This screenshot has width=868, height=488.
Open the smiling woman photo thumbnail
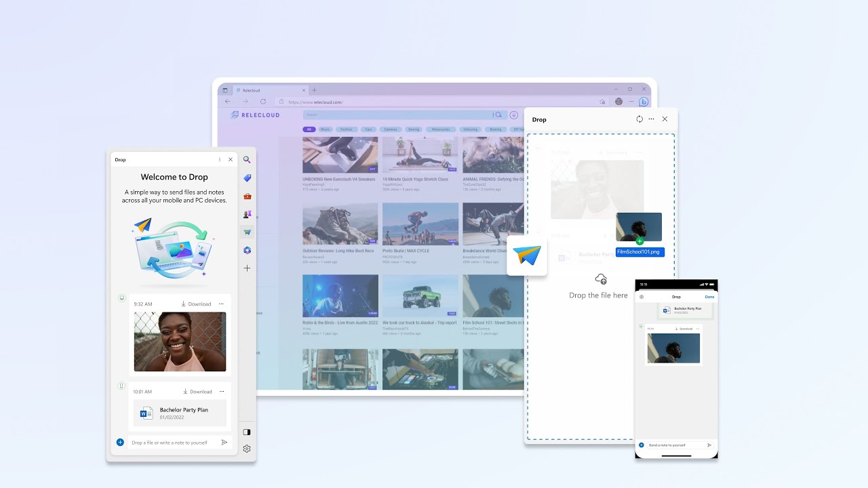point(179,342)
